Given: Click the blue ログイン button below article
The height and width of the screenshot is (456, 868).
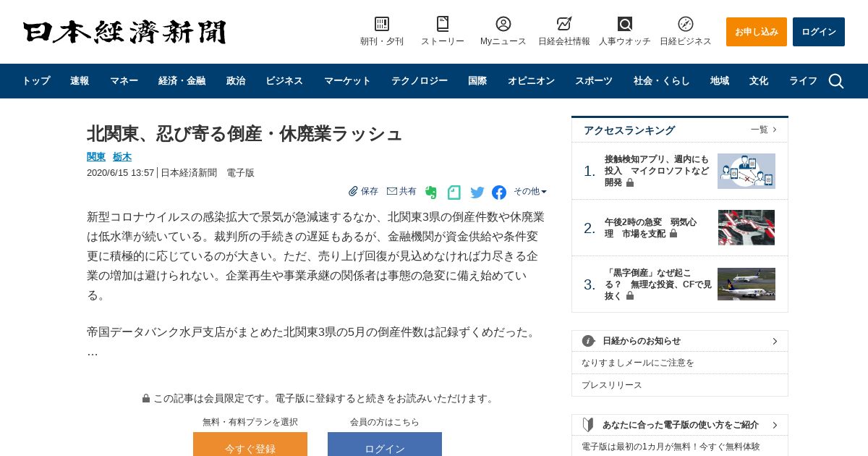Looking at the screenshot, I should tap(385, 444).
